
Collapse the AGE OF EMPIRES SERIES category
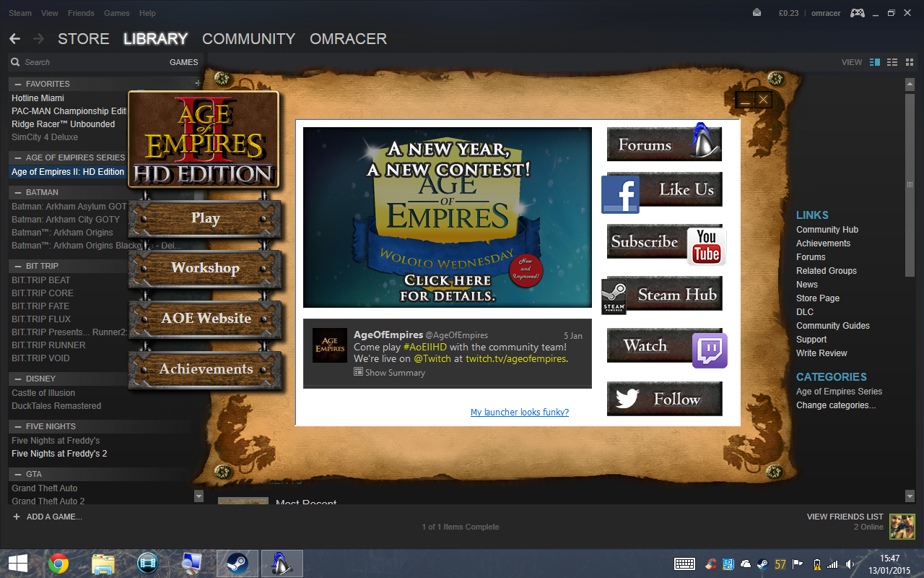pyautogui.click(x=19, y=158)
